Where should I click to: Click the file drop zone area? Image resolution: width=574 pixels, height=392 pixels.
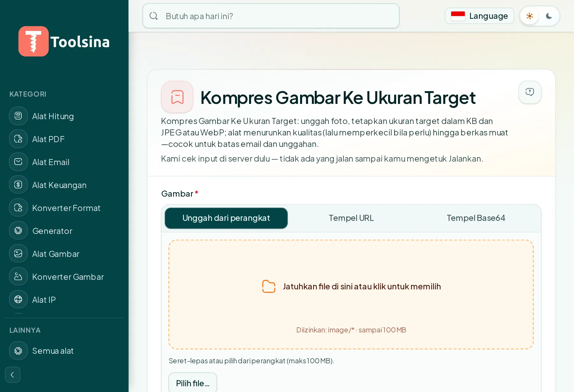[x=351, y=294]
